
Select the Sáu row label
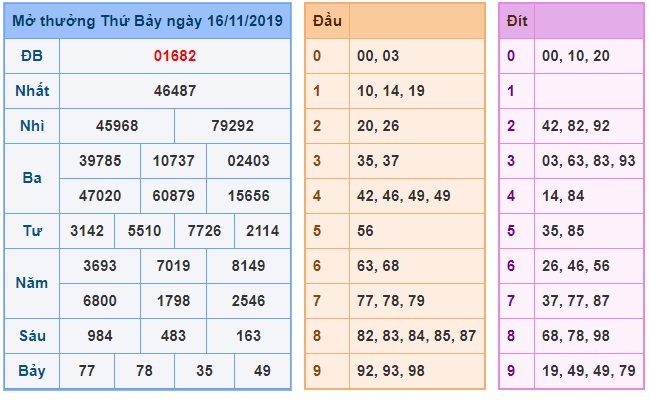pos(32,336)
